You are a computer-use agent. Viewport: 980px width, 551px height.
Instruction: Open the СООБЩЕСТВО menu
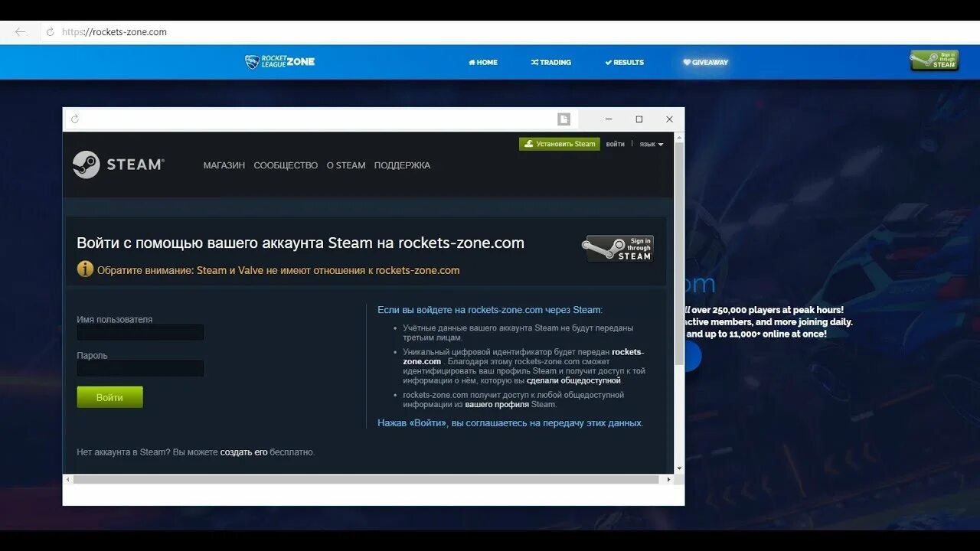pos(286,165)
